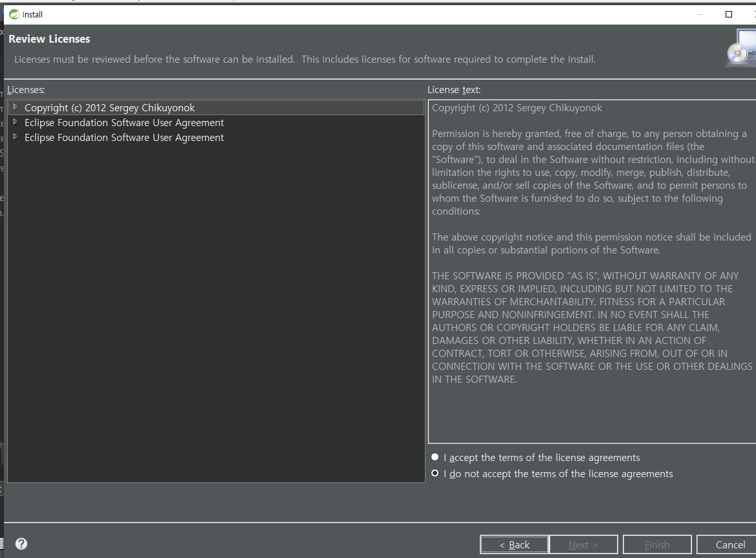The width and height of the screenshot is (756, 558).
Task: Expand the first Eclipse Foundation Software User Agreement
Action: tap(15, 122)
